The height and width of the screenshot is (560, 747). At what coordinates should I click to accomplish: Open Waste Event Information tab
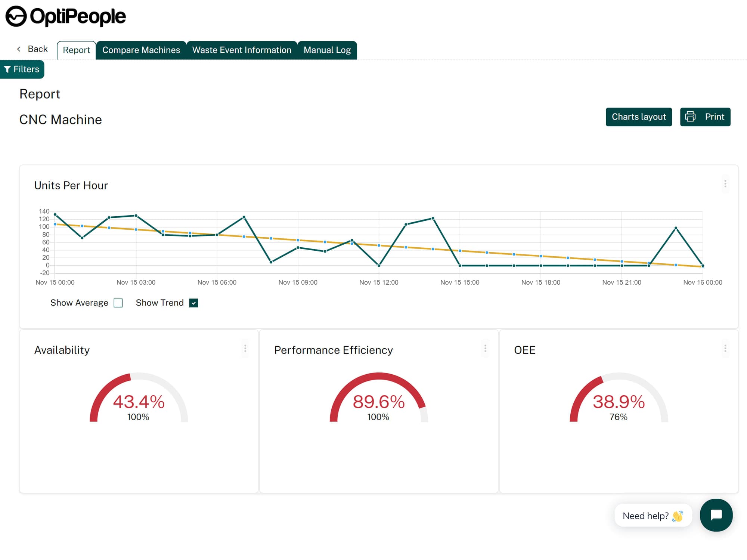pos(242,50)
